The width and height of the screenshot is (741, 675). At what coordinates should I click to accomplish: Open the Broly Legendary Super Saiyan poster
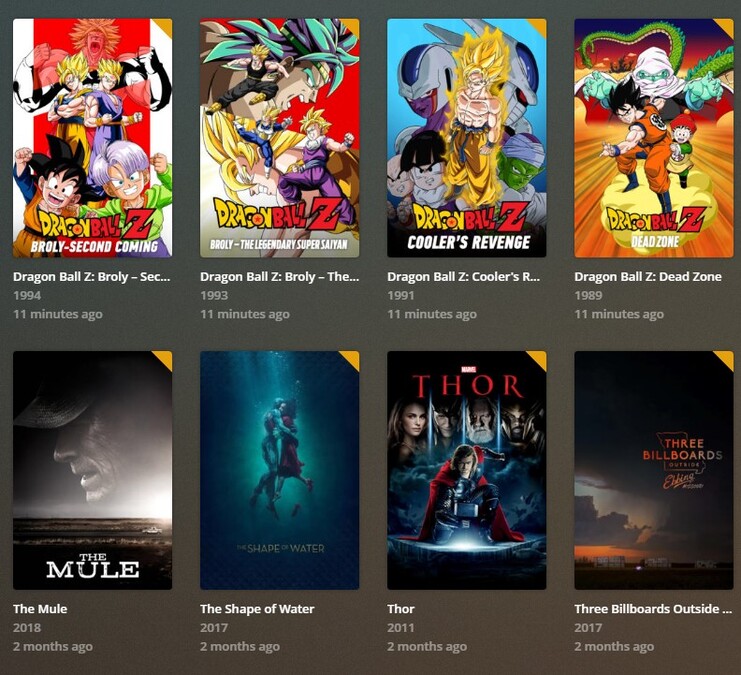pyautogui.click(x=279, y=138)
